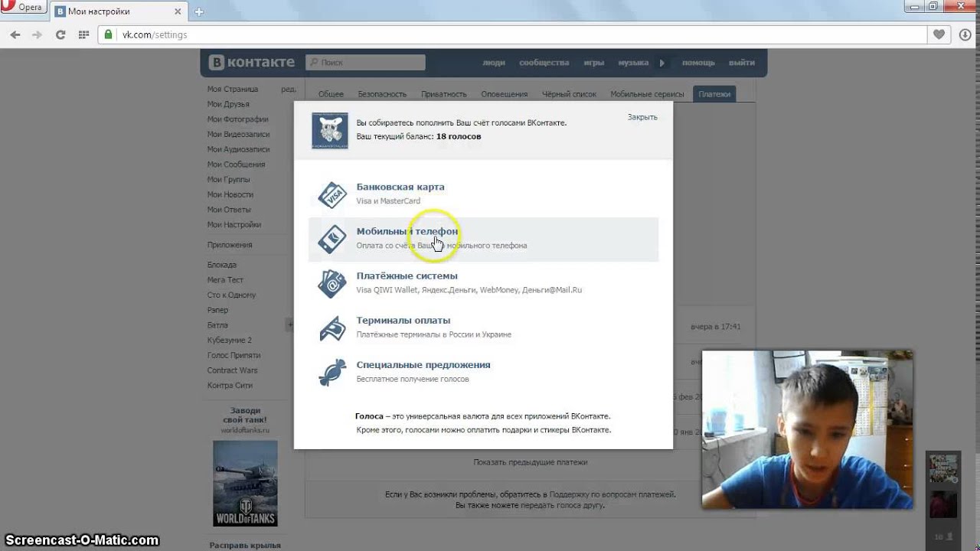980x551 pixels.
Task: Open the Сто к Одному app link
Action: coord(231,295)
